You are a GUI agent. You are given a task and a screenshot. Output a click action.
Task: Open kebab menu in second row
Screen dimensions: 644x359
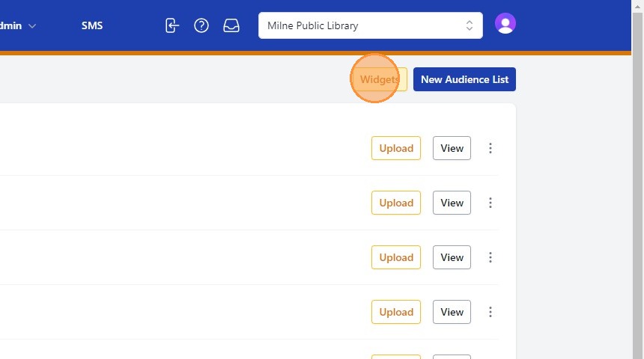(490, 203)
